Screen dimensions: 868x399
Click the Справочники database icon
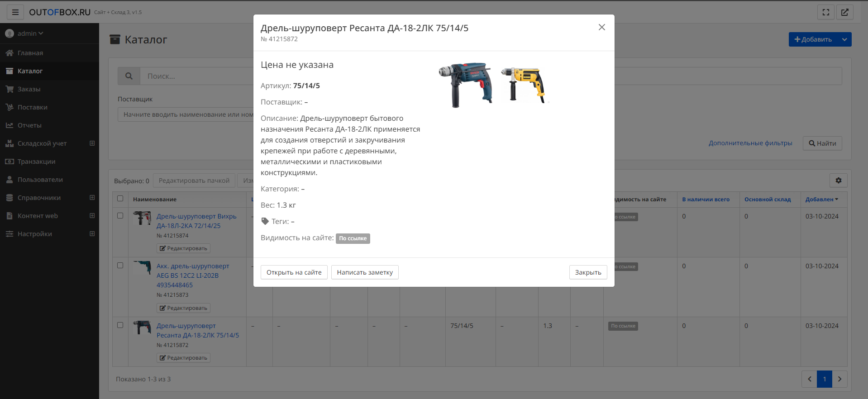click(x=10, y=198)
